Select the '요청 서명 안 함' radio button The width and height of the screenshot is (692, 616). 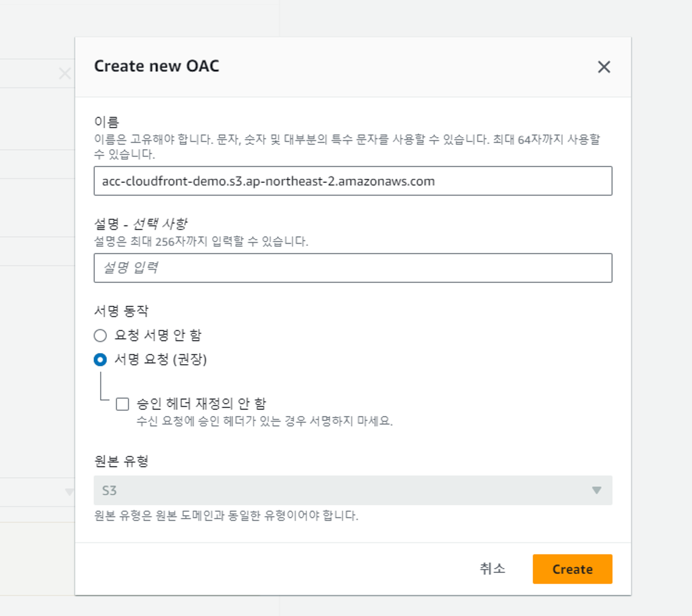click(100, 335)
